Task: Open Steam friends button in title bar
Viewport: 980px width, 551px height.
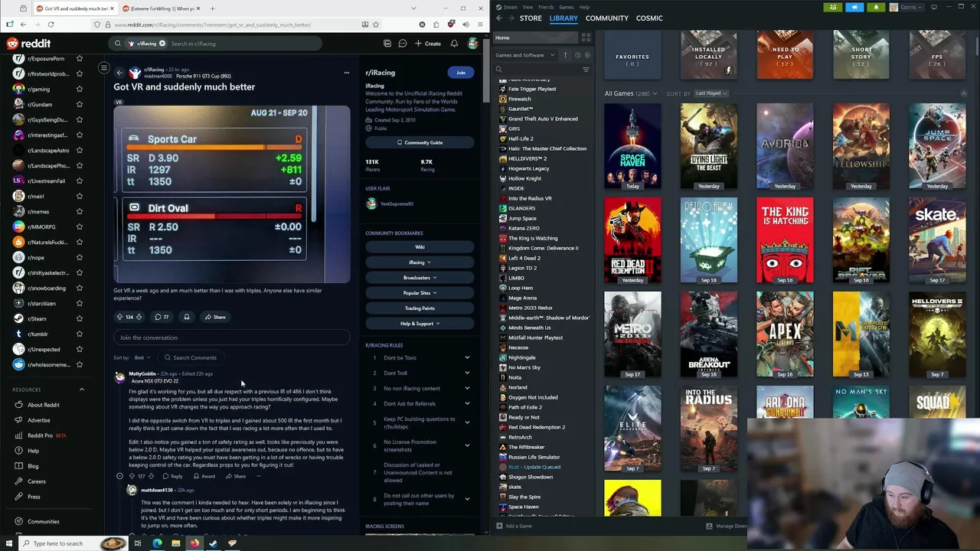Action: coord(833,7)
